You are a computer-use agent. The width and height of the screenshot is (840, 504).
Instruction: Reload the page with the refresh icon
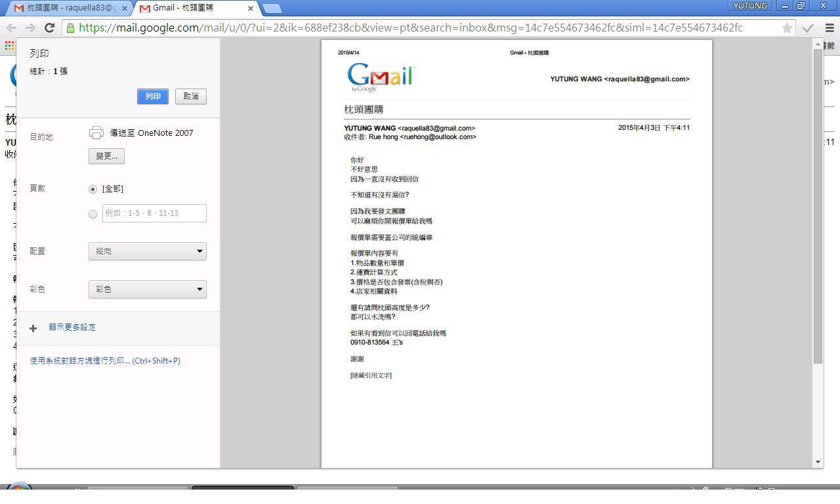tap(49, 28)
